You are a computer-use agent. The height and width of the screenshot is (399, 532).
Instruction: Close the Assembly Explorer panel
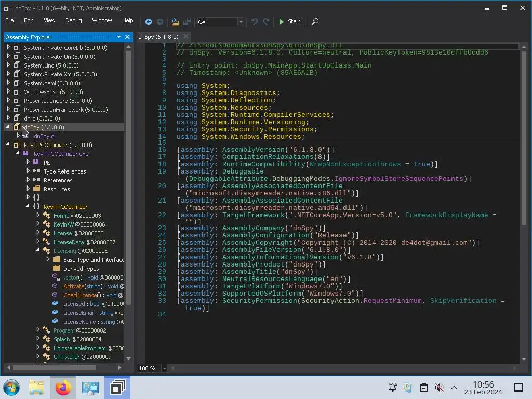(127, 37)
